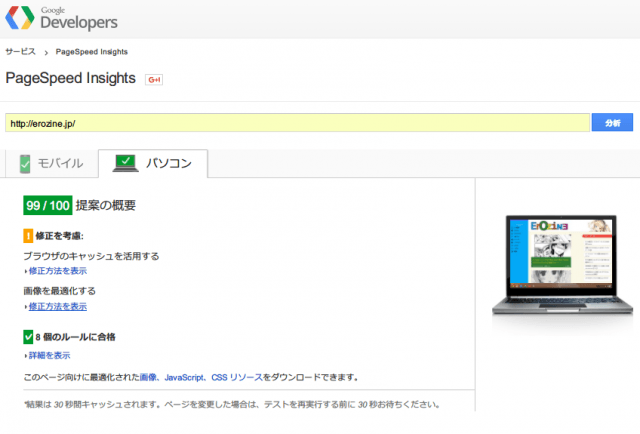Expand 詳細を表示 for passed rules

pyautogui.click(x=49, y=355)
